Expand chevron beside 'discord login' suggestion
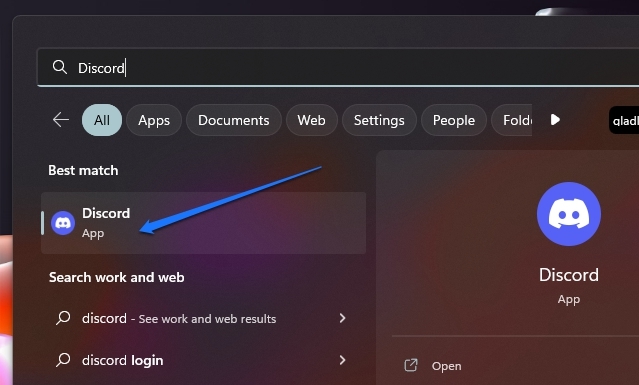This screenshot has height=385, width=639. [342, 360]
